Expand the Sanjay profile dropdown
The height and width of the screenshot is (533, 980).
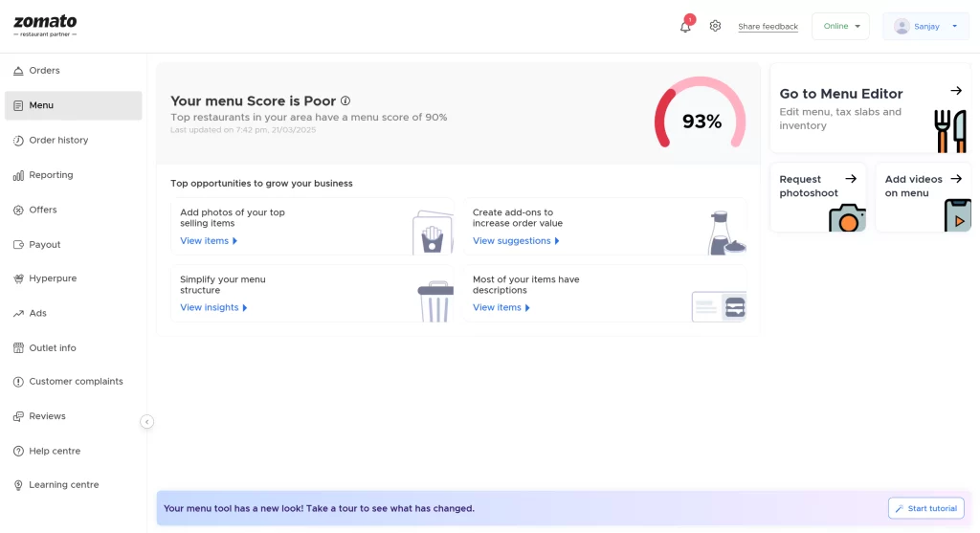click(x=924, y=27)
